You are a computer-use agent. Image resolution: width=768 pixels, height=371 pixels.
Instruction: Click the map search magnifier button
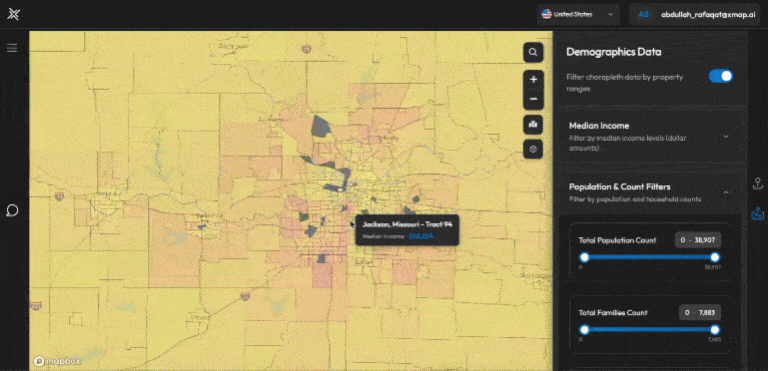coord(533,52)
